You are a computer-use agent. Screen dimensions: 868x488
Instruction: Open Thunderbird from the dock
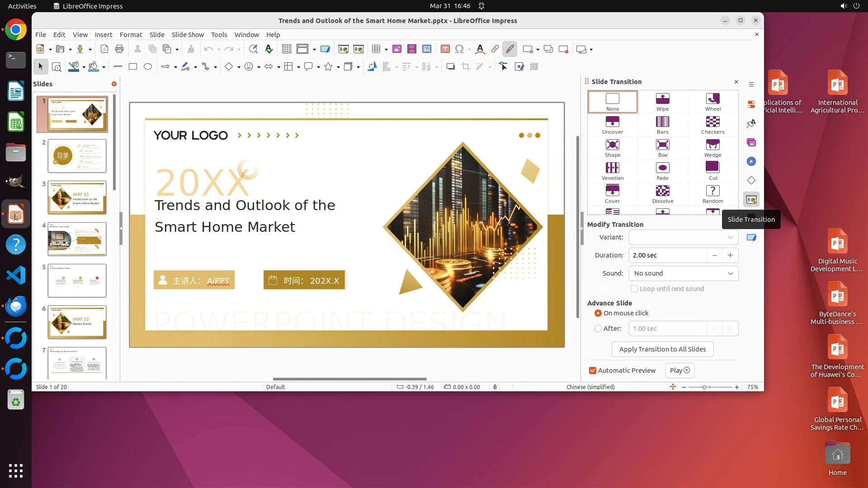[16, 306]
